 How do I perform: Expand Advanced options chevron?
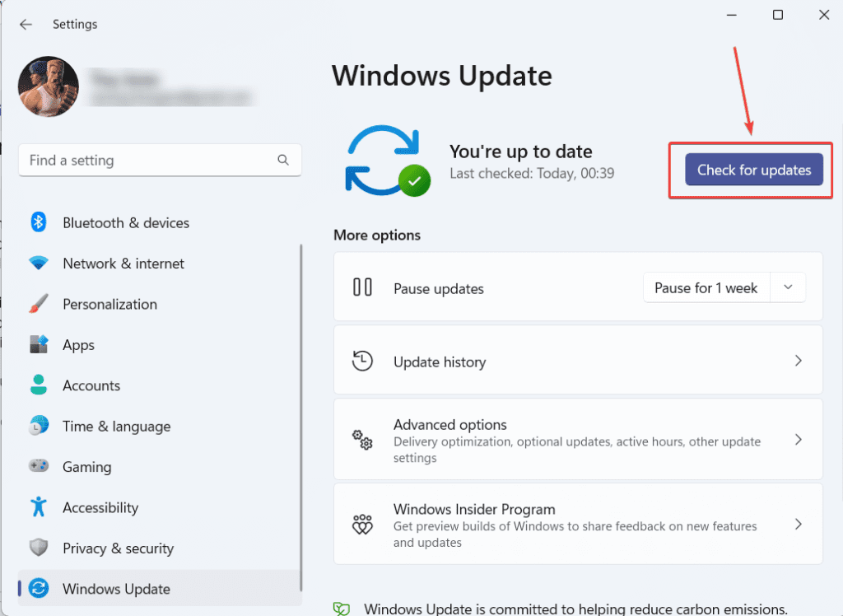point(799,440)
